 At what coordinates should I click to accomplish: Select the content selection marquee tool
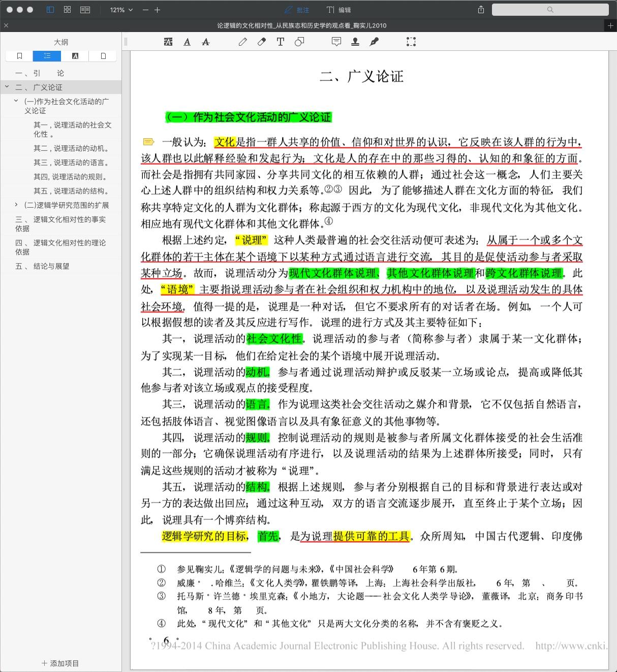(x=411, y=42)
